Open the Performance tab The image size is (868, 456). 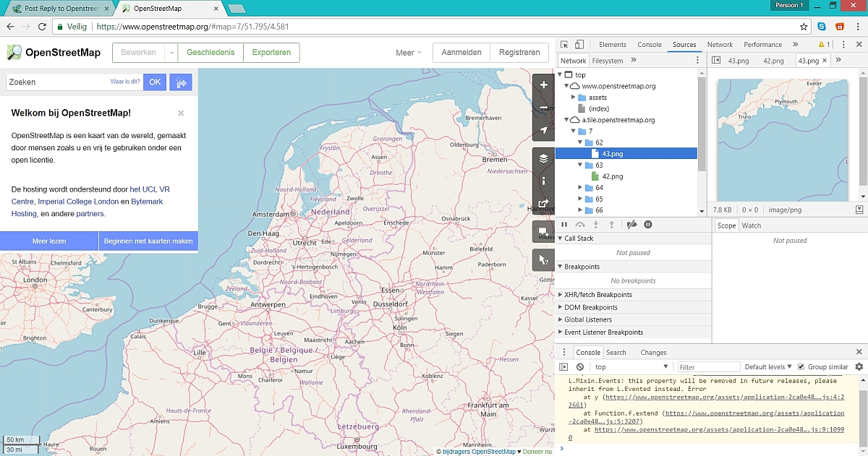pyautogui.click(x=763, y=45)
